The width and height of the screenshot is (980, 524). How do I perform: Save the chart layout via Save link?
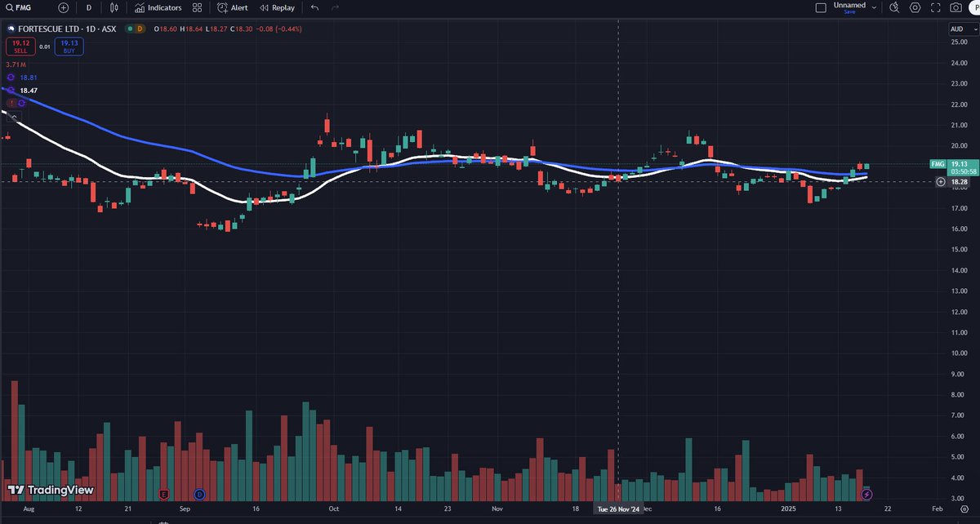pos(849,12)
